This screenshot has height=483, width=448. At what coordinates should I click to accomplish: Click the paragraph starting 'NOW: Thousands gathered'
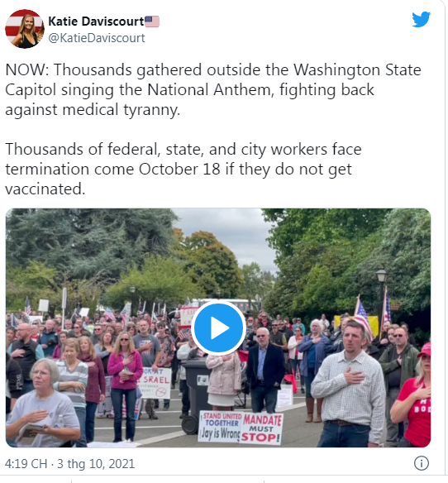click(213, 89)
